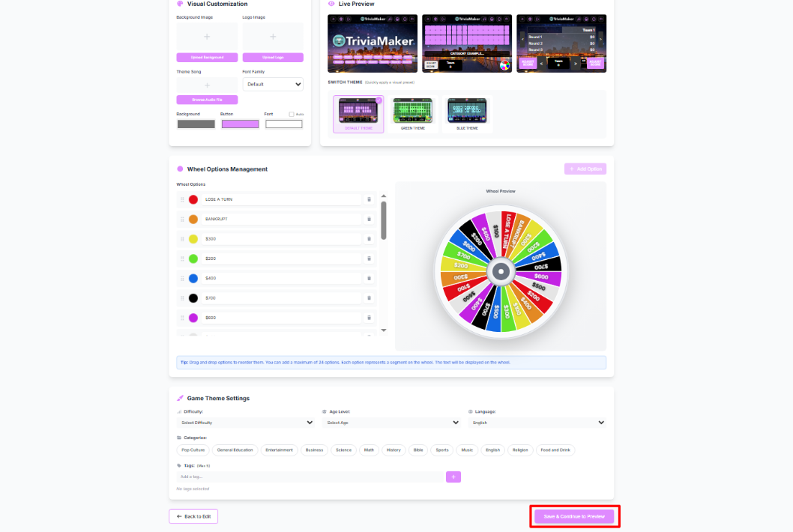Enable the Auto font color checkbox
The width and height of the screenshot is (793, 532).
(292, 115)
